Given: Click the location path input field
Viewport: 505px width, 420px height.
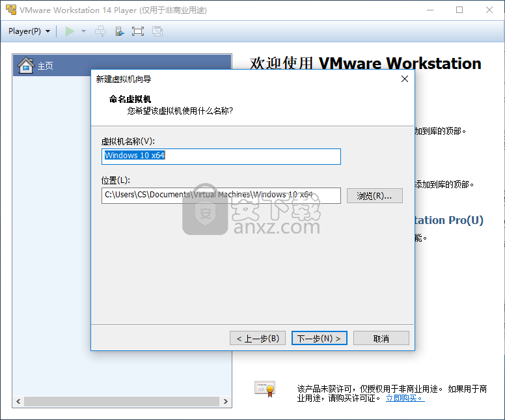Looking at the screenshot, I should coord(221,195).
